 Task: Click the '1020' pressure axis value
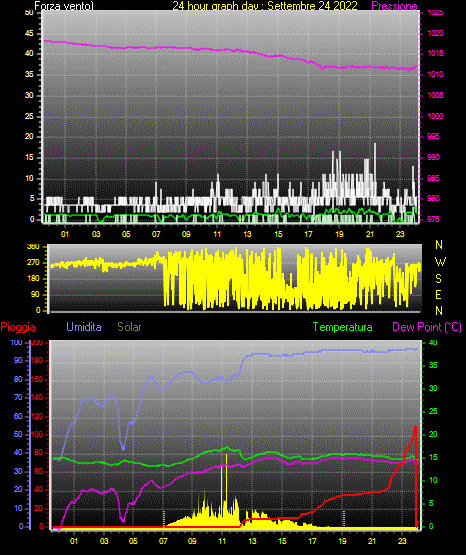(x=435, y=33)
